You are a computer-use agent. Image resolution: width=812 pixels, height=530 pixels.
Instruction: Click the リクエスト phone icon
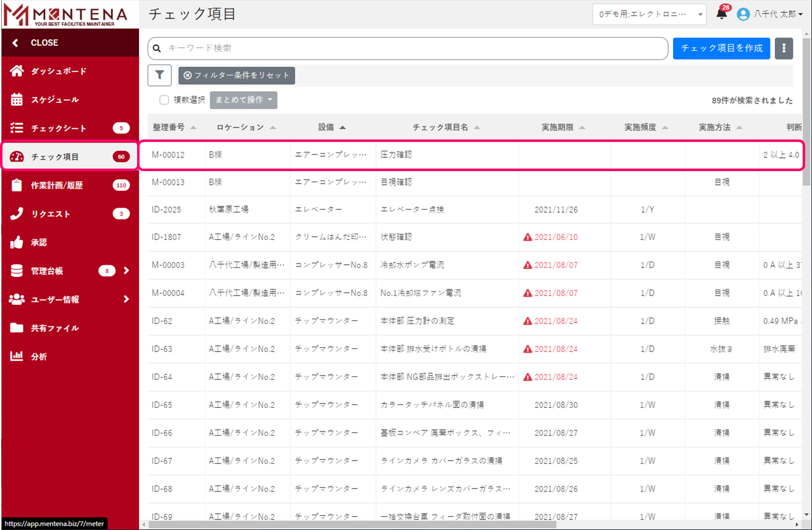(x=17, y=214)
